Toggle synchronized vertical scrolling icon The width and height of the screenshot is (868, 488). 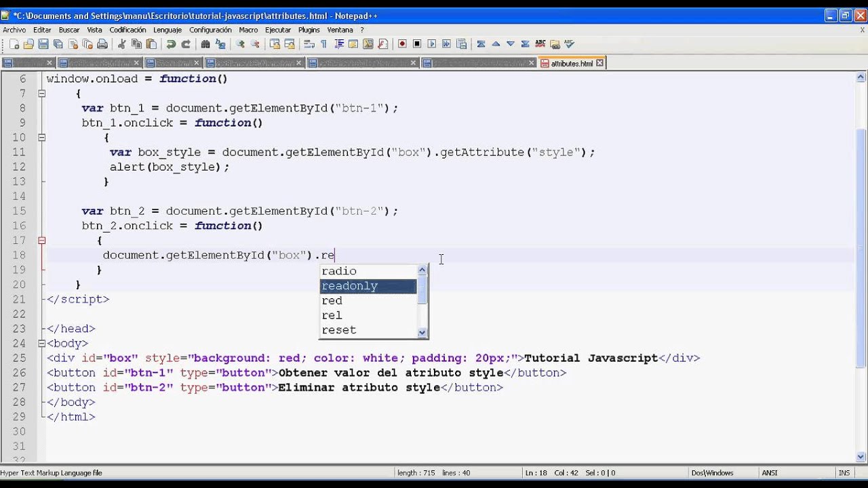pos(275,44)
